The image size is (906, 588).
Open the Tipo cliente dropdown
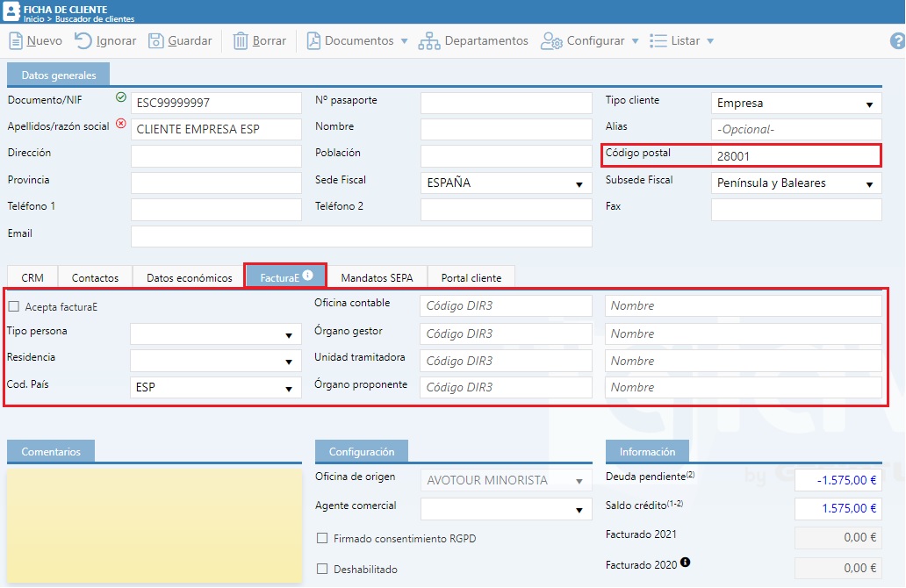795,104
